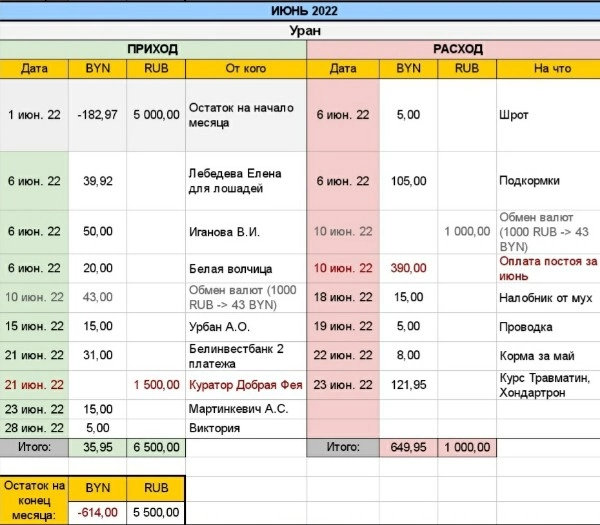Click the 'От кого' column header
Screen dimensions: 600x525
(246, 69)
